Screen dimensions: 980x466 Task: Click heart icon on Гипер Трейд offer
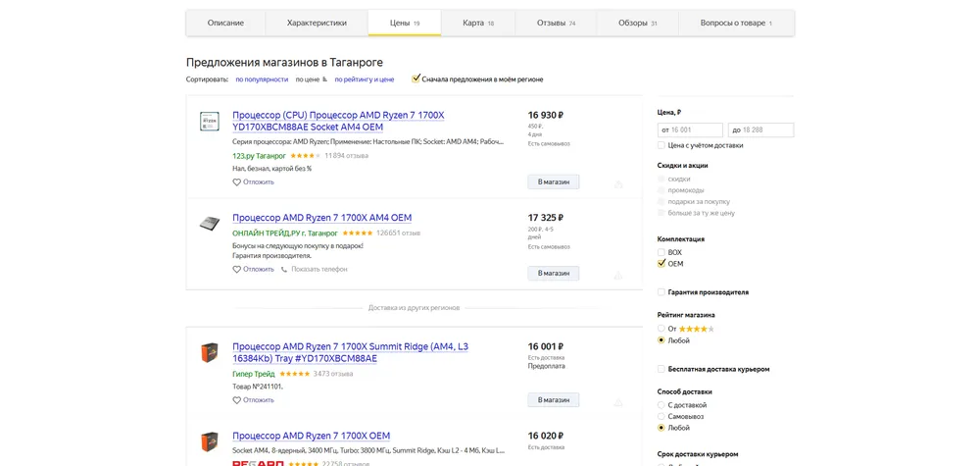[x=236, y=400]
